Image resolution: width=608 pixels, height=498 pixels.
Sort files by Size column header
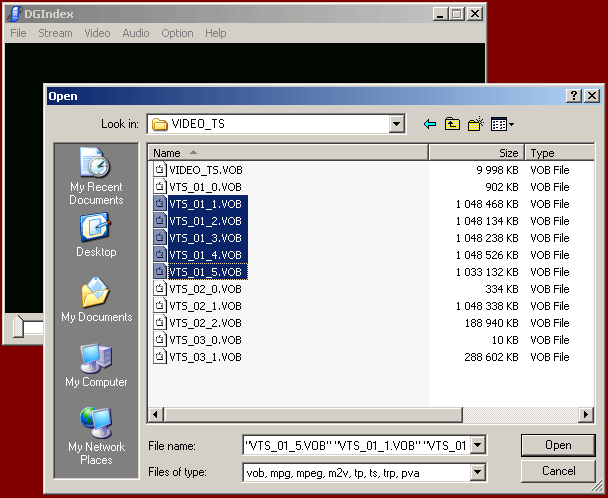click(477, 153)
